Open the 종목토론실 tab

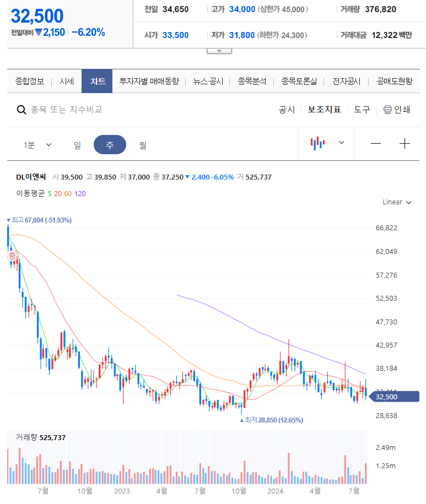pos(300,80)
